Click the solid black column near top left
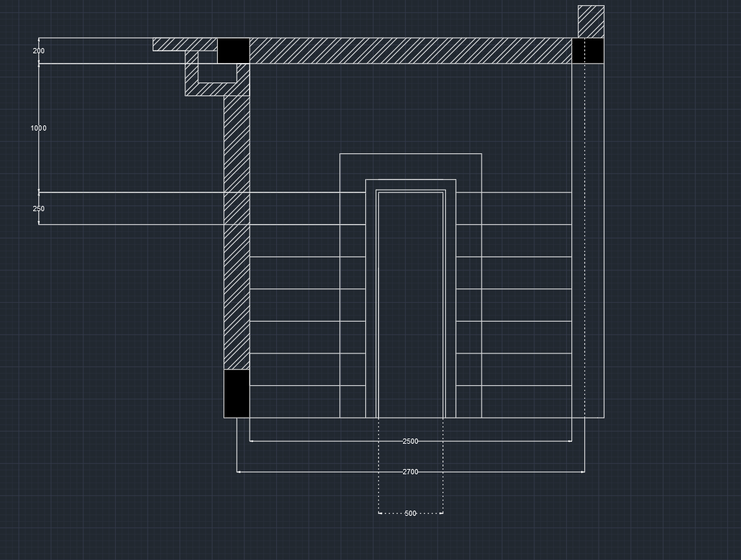Screen dimensions: 741x560 pyautogui.click(x=234, y=51)
